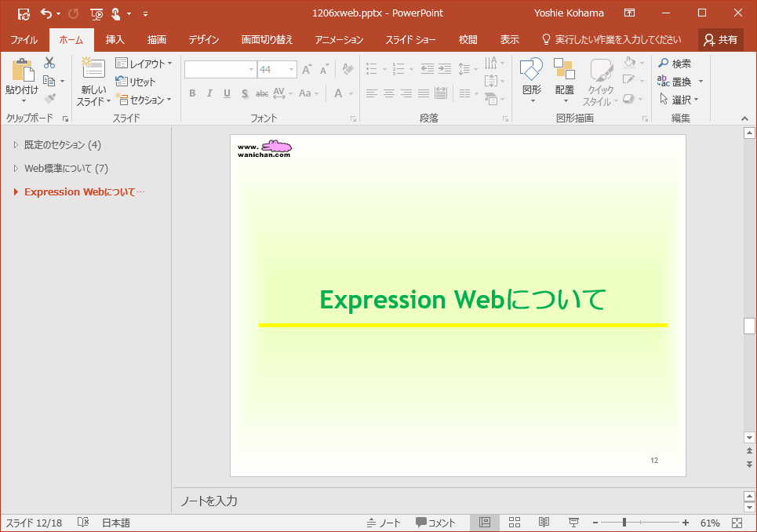Viewport: 757px width, 532px height.
Task: Click the notes input area
Action: tap(457, 501)
